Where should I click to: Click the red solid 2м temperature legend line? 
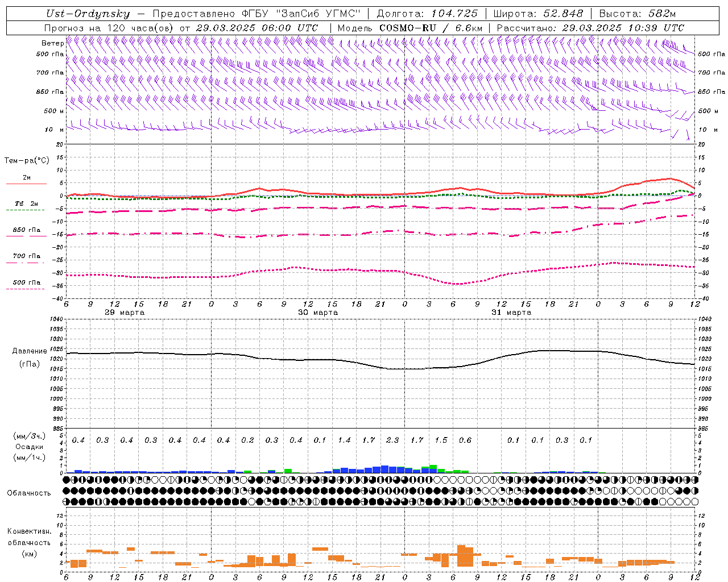point(26,184)
